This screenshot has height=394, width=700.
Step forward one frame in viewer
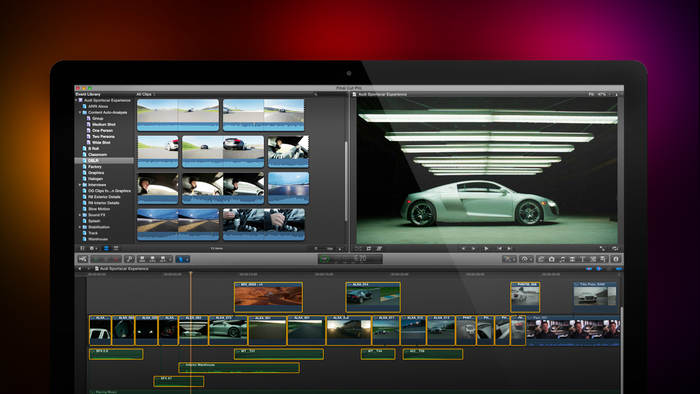pos(474,249)
